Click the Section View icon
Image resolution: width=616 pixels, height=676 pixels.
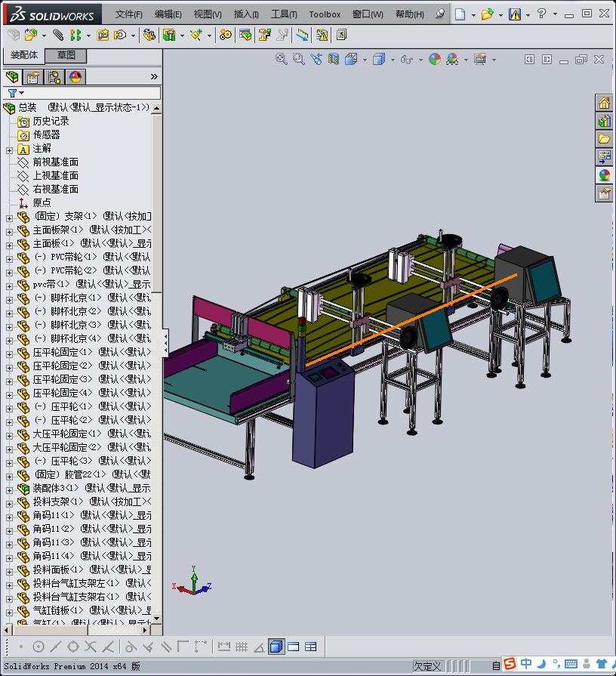pos(334,59)
